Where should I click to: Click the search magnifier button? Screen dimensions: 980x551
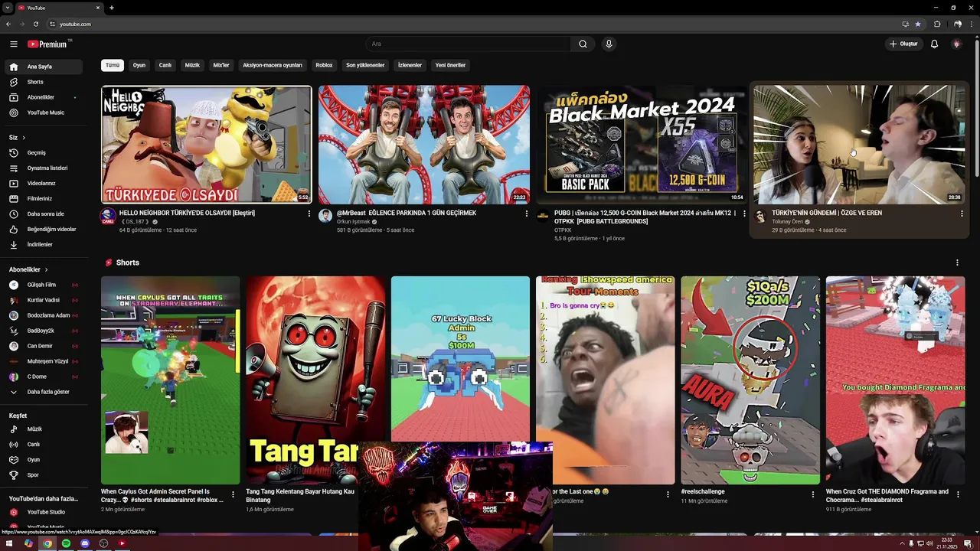583,44
